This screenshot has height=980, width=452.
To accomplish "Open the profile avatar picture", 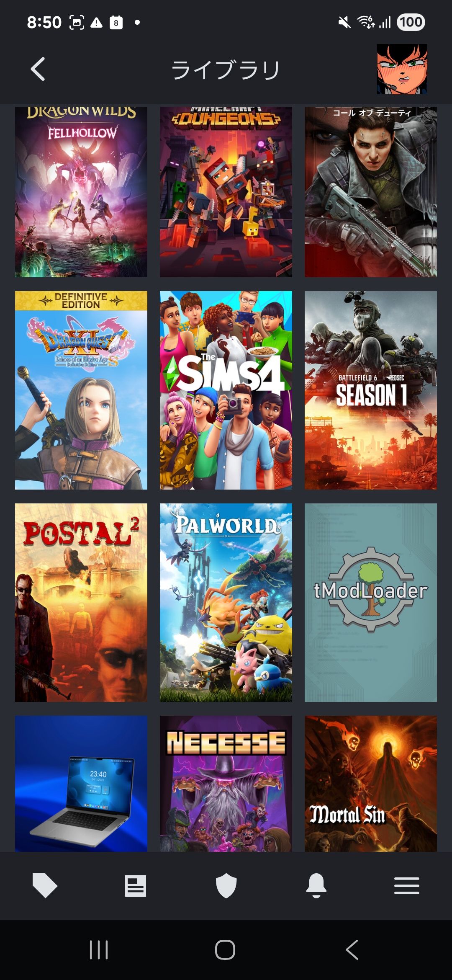I will tap(402, 69).
